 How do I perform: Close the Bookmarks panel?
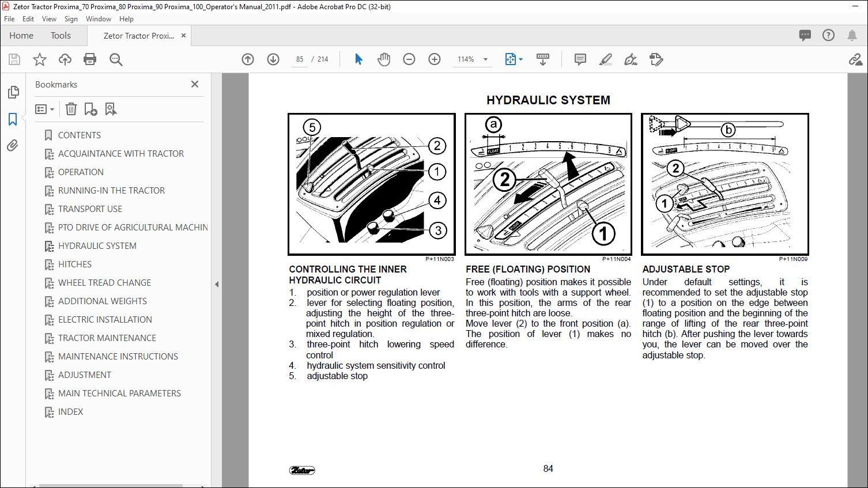(195, 84)
